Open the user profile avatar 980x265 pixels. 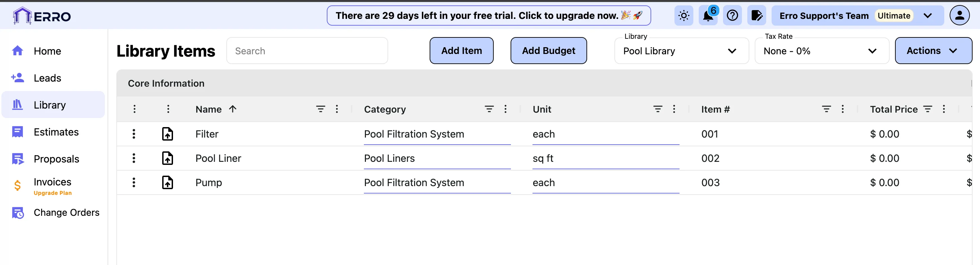959,16
